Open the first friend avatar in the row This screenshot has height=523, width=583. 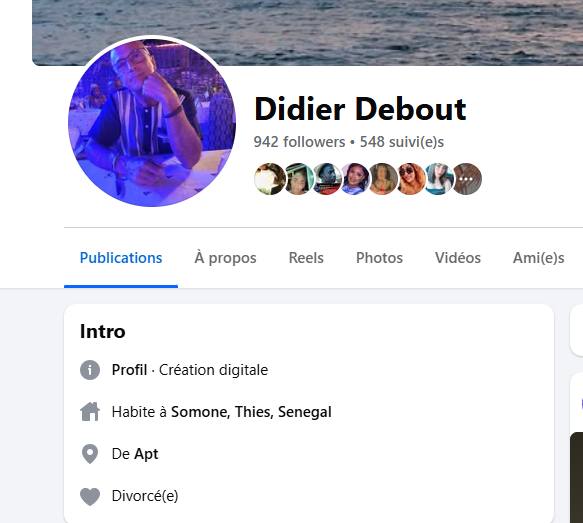point(270,179)
